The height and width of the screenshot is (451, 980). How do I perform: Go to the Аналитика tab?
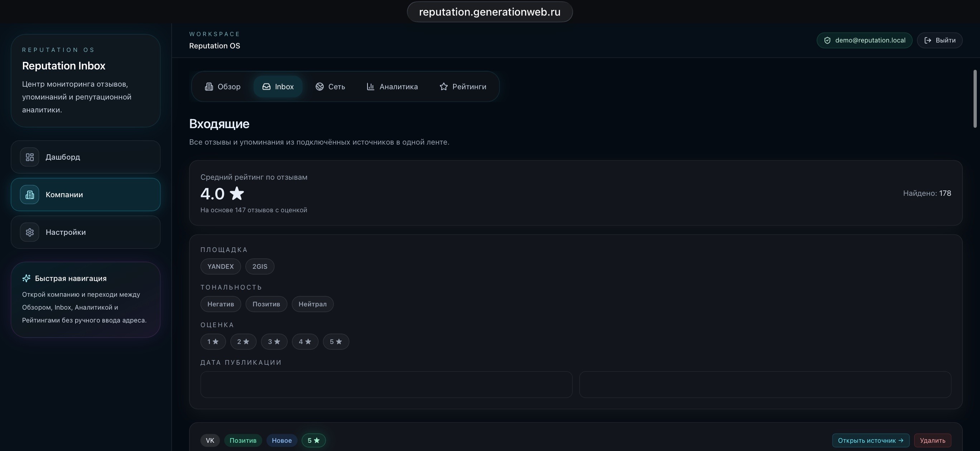pos(392,87)
